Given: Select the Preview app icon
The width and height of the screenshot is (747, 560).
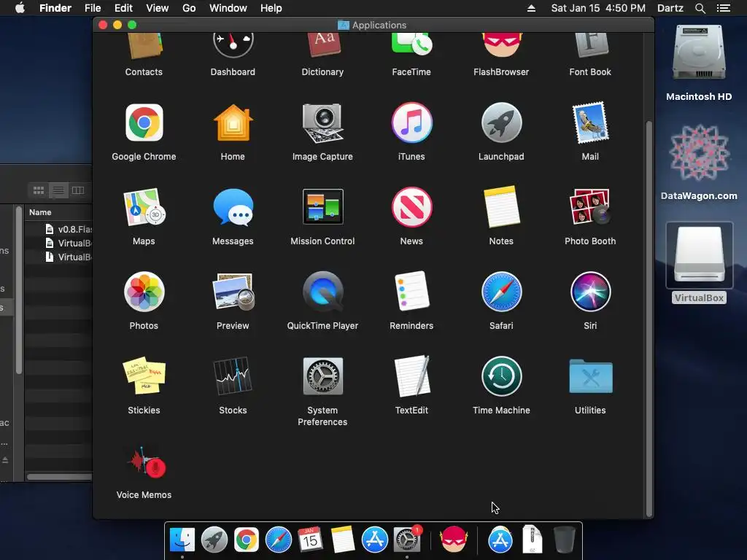Looking at the screenshot, I should (233, 292).
